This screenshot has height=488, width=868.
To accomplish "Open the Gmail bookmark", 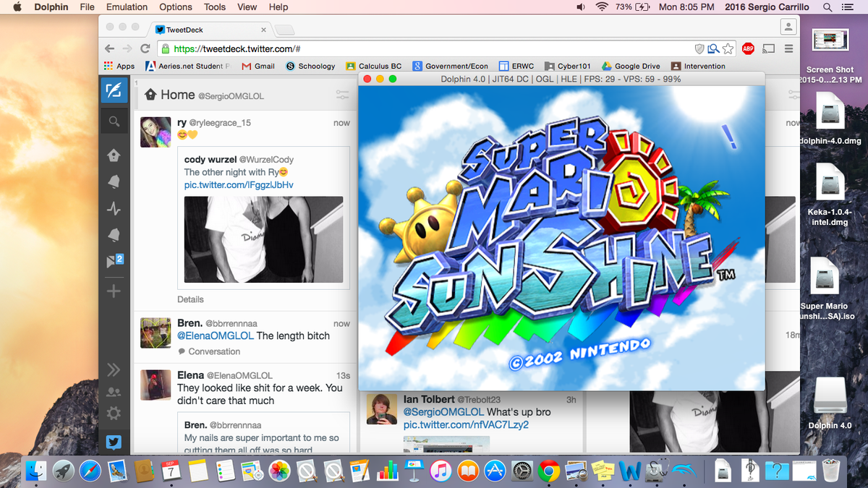I will coord(258,66).
